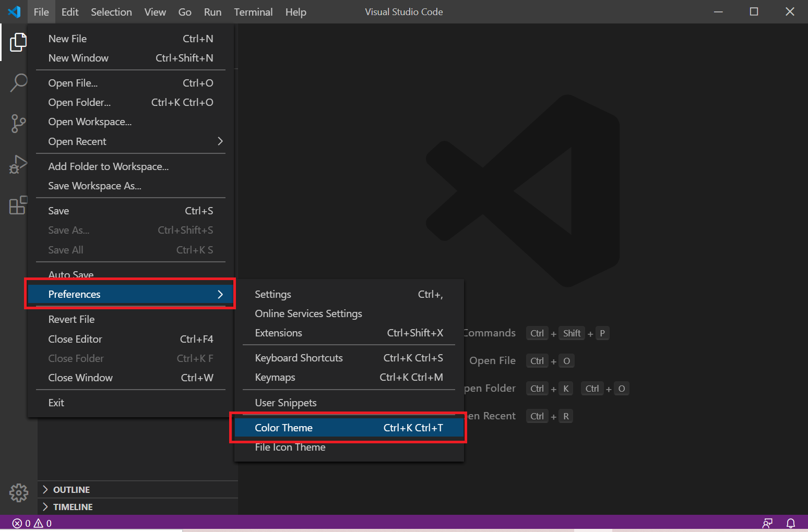The width and height of the screenshot is (808, 532).
Task: Select Close Window entry
Action: 130,378
